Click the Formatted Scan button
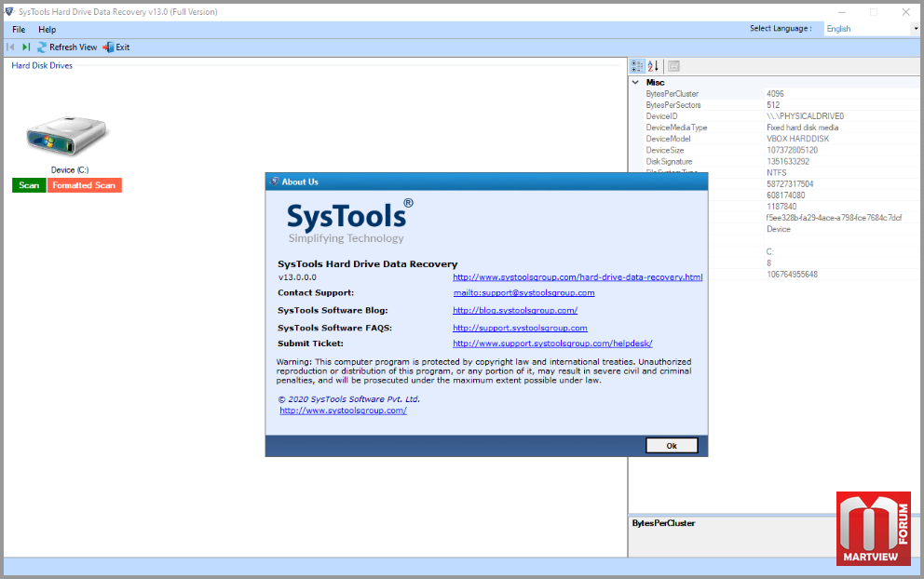Image resolution: width=924 pixels, height=579 pixels. tap(84, 185)
